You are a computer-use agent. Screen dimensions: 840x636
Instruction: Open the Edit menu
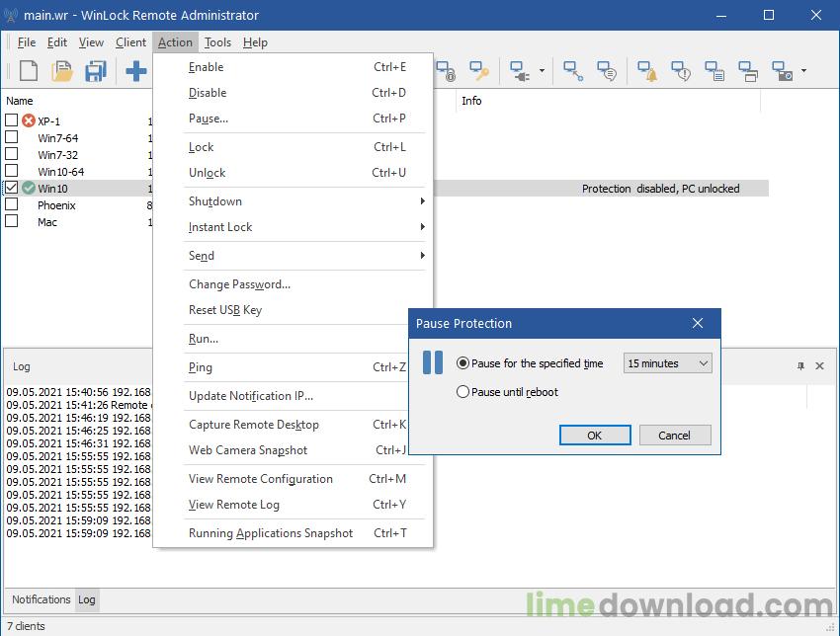click(x=56, y=42)
